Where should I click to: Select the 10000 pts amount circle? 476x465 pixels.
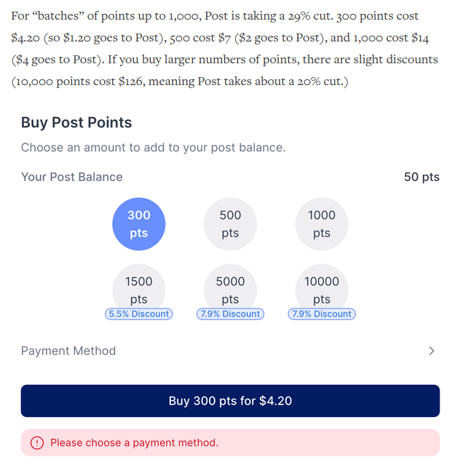pyautogui.click(x=322, y=289)
